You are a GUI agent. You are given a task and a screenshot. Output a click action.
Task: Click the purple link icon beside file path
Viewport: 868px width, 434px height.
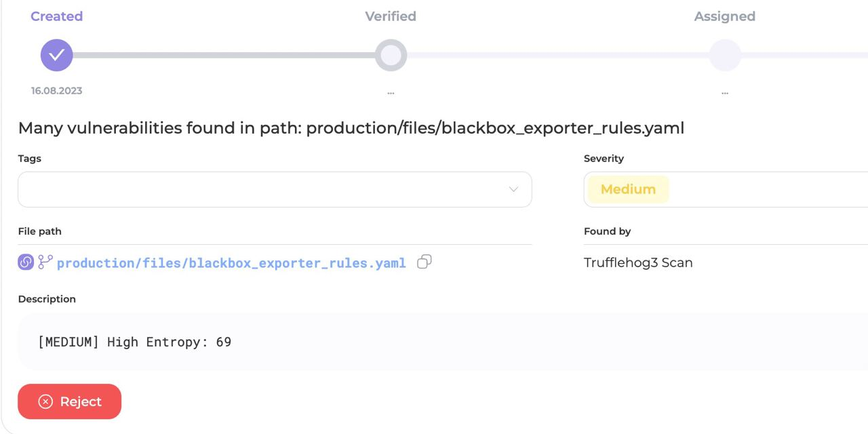coord(26,262)
